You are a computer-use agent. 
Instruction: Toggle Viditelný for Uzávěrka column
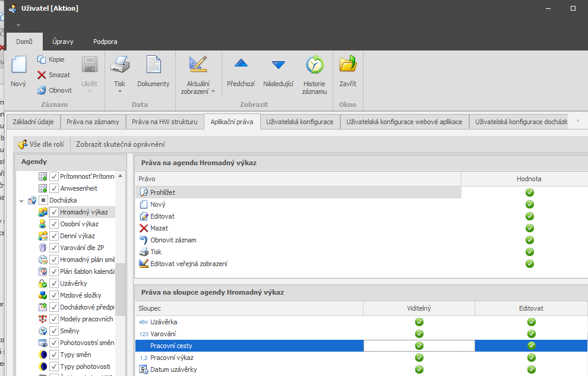tap(419, 322)
